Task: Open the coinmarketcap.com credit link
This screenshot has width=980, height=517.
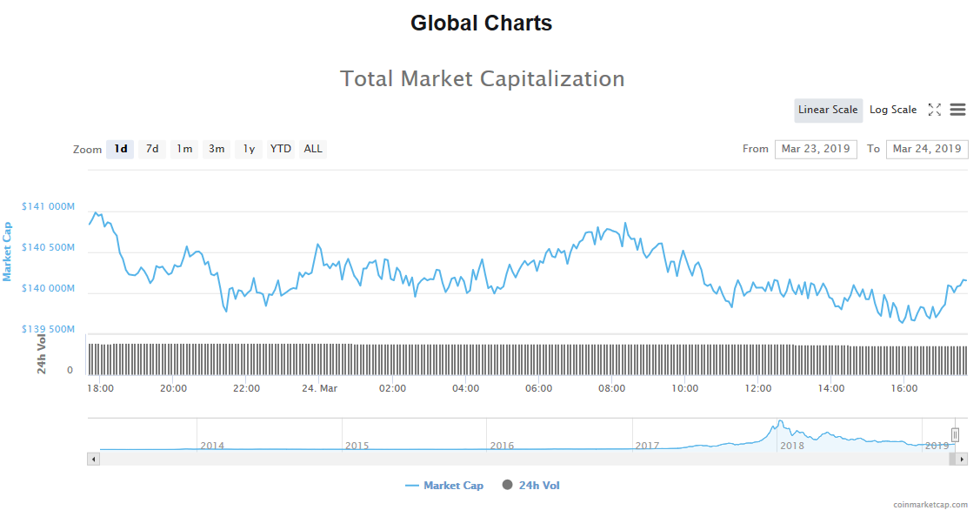Action: pos(930,505)
